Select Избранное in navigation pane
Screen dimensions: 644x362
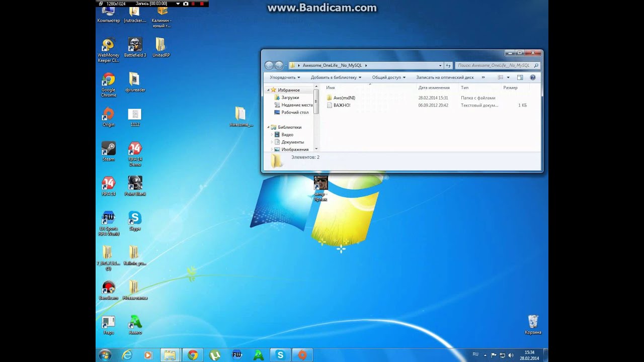(x=289, y=90)
